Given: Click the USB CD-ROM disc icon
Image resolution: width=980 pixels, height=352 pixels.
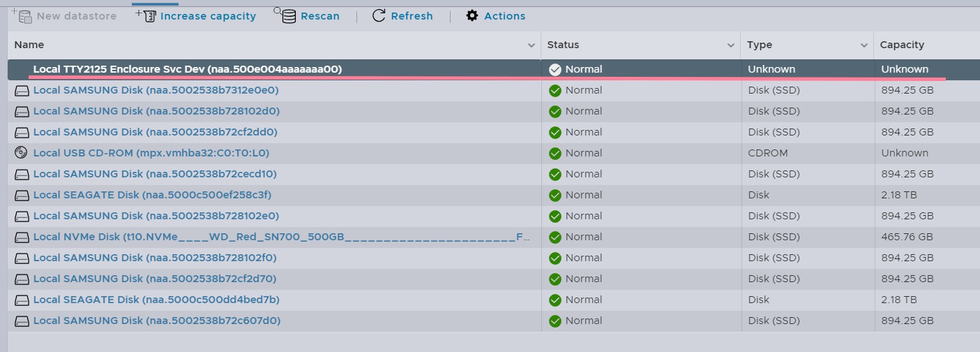Looking at the screenshot, I should coord(22,153).
